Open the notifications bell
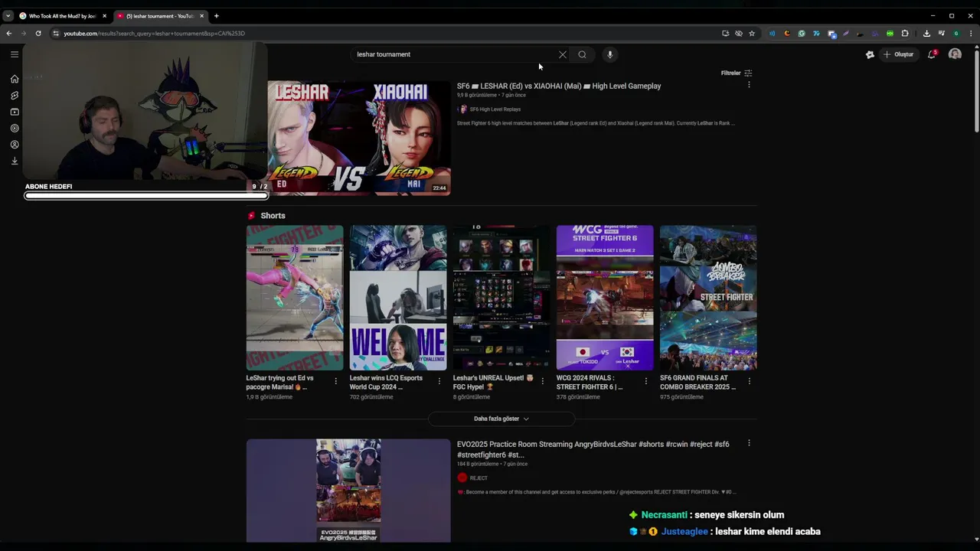980x551 pixels. coord(932,54)
